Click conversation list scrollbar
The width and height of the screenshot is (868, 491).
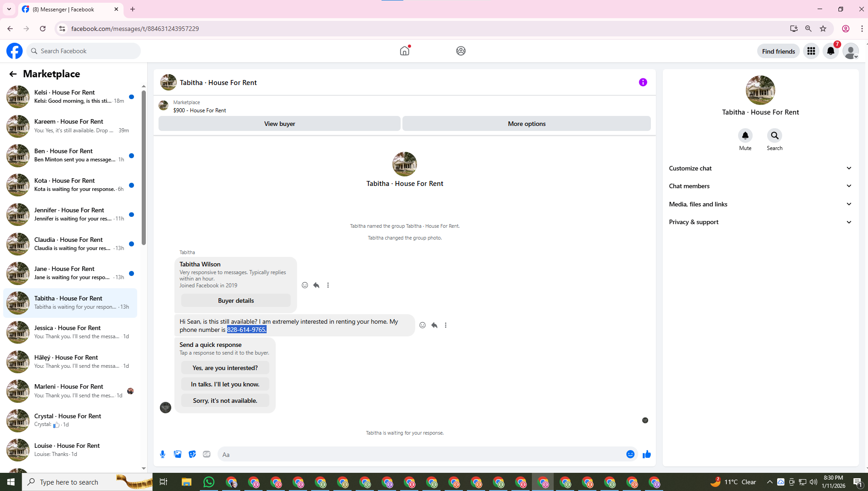144,167
